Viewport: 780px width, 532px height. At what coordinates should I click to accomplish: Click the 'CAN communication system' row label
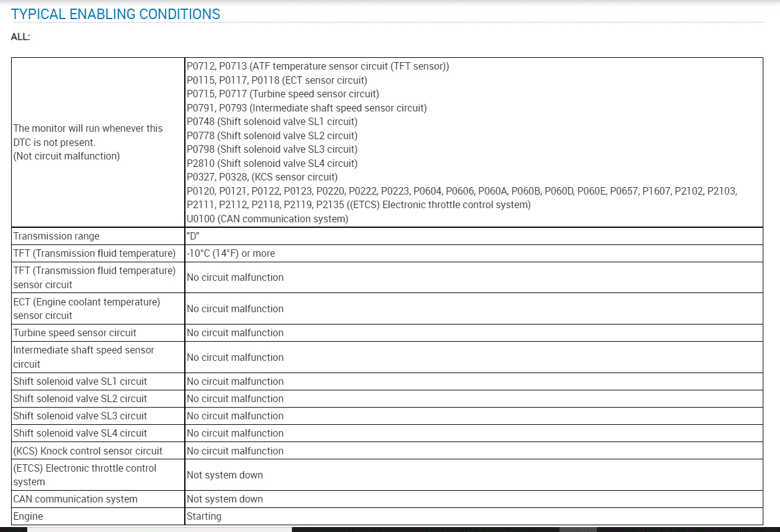click(75, 499)
